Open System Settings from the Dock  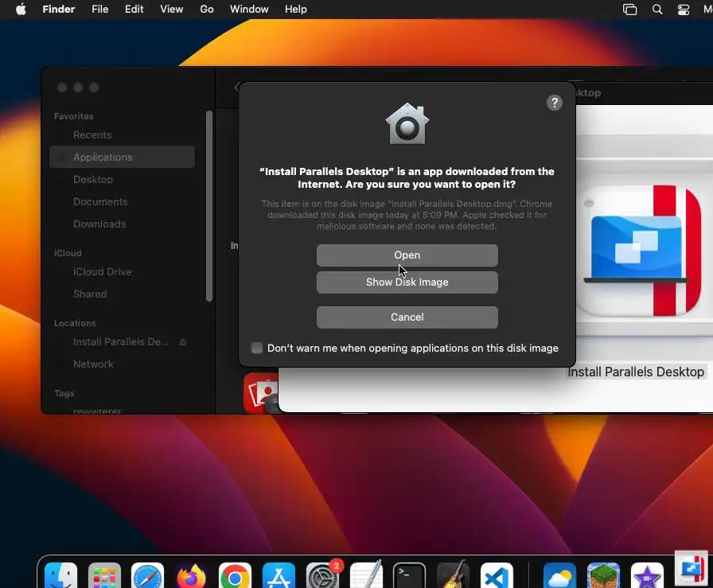coord(322,576)
